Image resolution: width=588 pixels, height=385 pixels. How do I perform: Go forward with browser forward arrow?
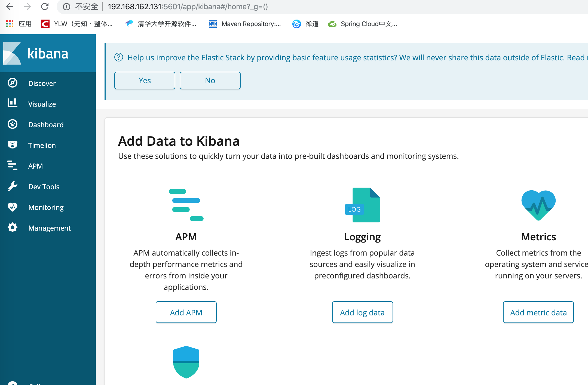[27, 7]
